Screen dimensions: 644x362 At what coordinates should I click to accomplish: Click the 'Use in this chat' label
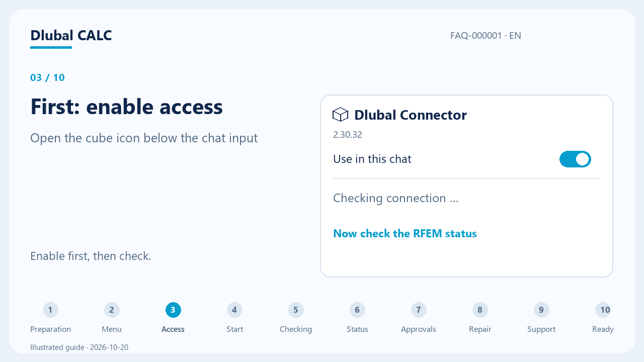click(x=372, y=159)
